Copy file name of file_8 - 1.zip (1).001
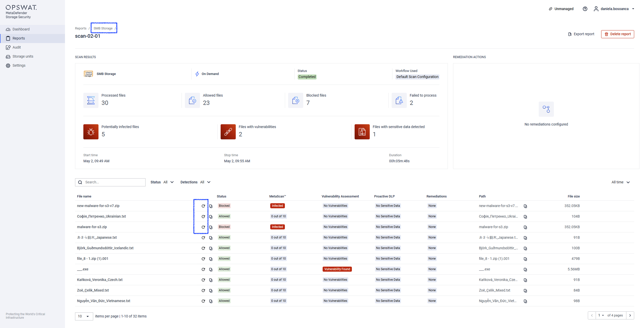The width and height of the screenshot is (644, 328). point(211,259)
